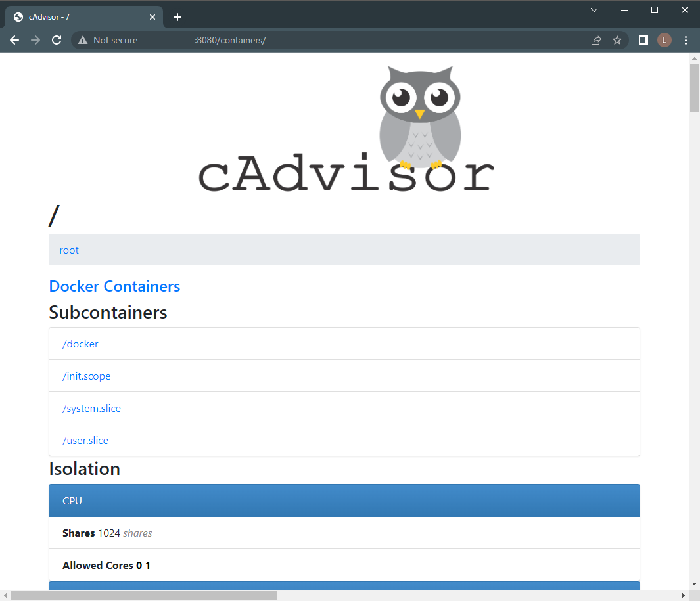Open the /system.slice subcontainer
The height and width of the screenshot is (601, 700).
91,409
